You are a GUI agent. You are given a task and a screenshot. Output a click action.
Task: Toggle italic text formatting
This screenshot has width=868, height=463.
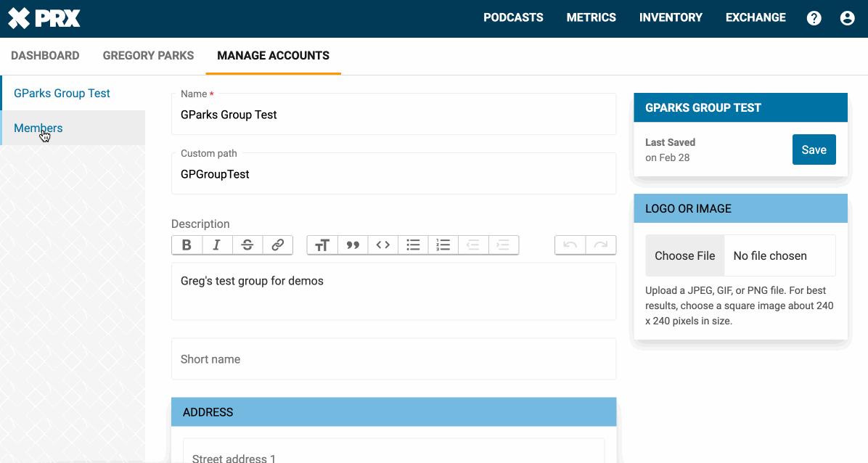pyautogui.click(x=217, y=245)
